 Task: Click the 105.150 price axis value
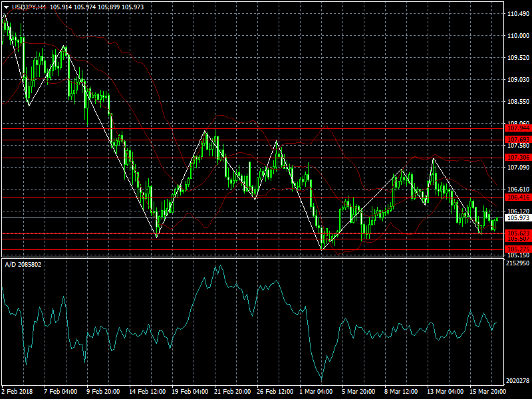click(518, 255)
